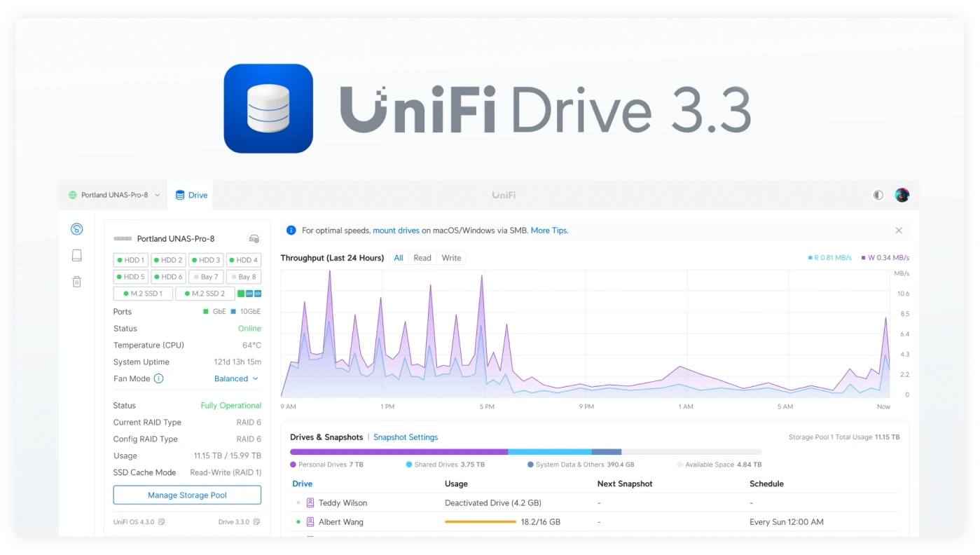Click the W 0.34 MB/s write legend
Image resolution: width=980 pixels, height=555 pixels.
point(885,258)
